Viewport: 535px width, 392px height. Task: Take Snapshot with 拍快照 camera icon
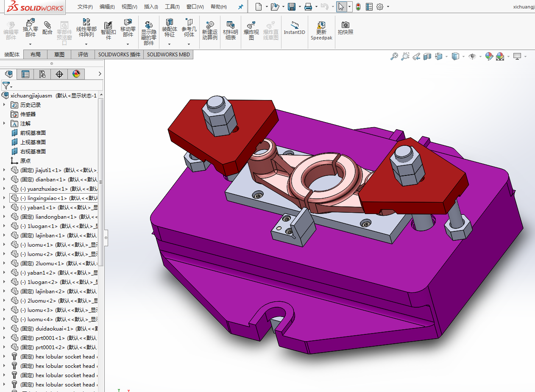346,25
